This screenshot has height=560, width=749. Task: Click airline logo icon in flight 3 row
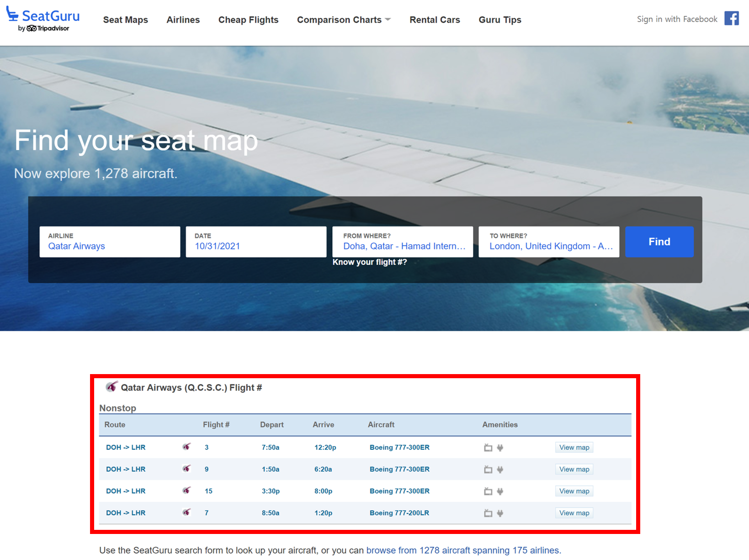[186, 447]
